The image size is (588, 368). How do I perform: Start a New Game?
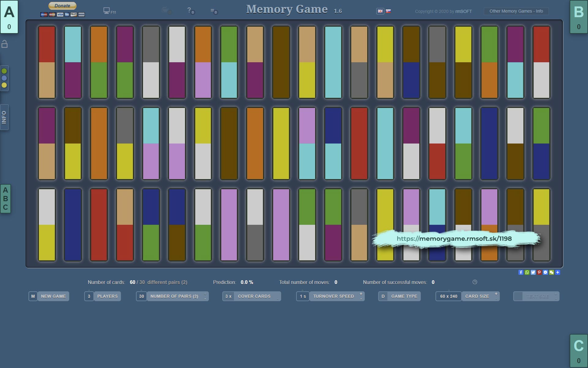pyautogui.click(x=53, y=296)
